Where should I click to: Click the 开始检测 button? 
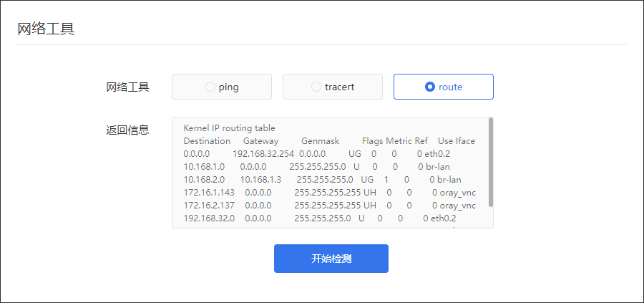coord(331,259)
